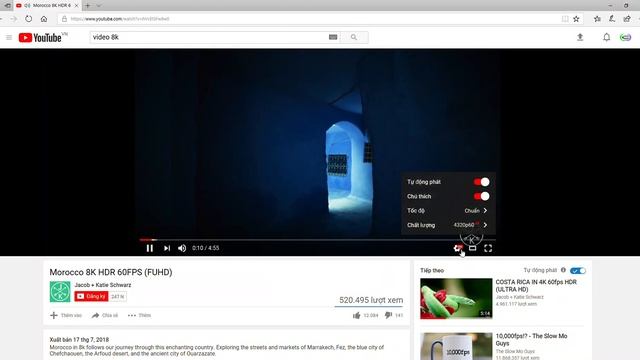Click the browser address bar URL
Screen dimensions: 640x360
click(120, 19)
